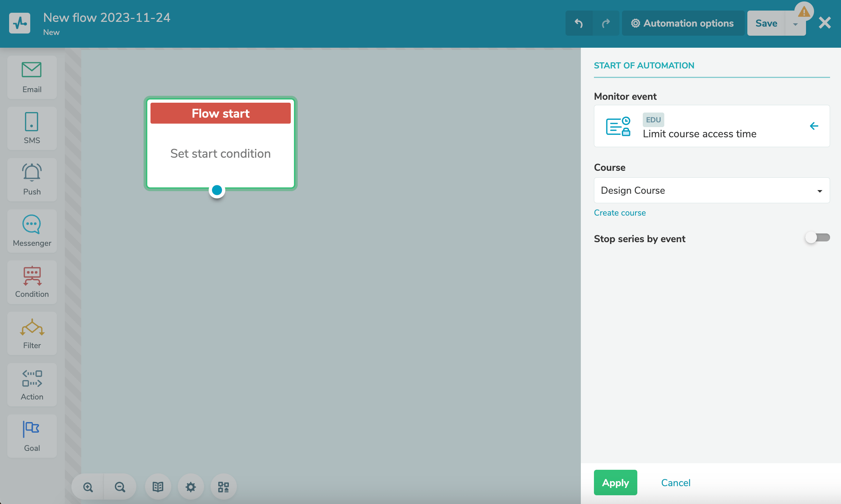The image size is (841, 504).
Task: Pick the Condition block icon
Action: pos(32,282)
